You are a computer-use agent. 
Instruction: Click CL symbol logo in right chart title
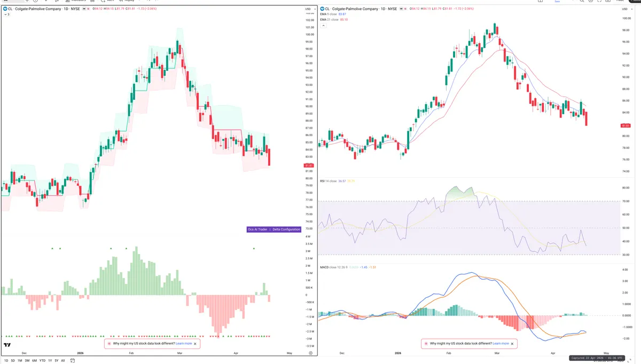coord(322,9)
